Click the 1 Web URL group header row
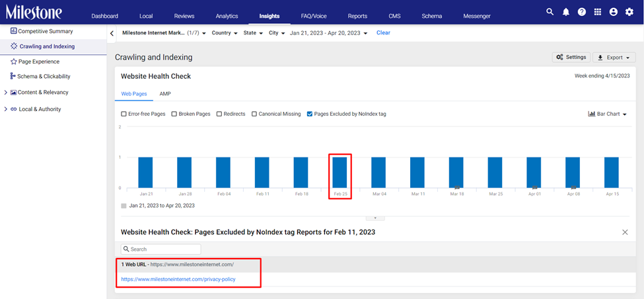Viewport: 644px width, 299px height. (375, 265)
